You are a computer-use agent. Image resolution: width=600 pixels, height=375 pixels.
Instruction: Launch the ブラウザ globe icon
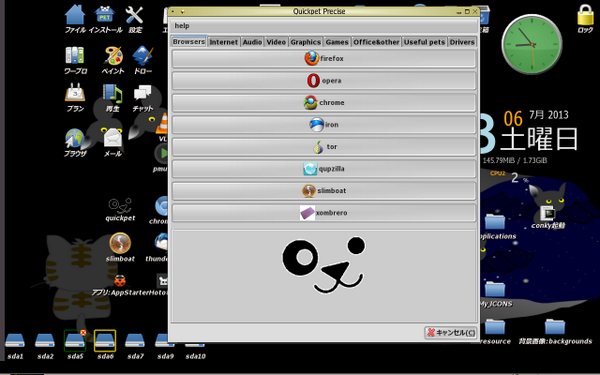pyautogui.click(x=75, y=142)
